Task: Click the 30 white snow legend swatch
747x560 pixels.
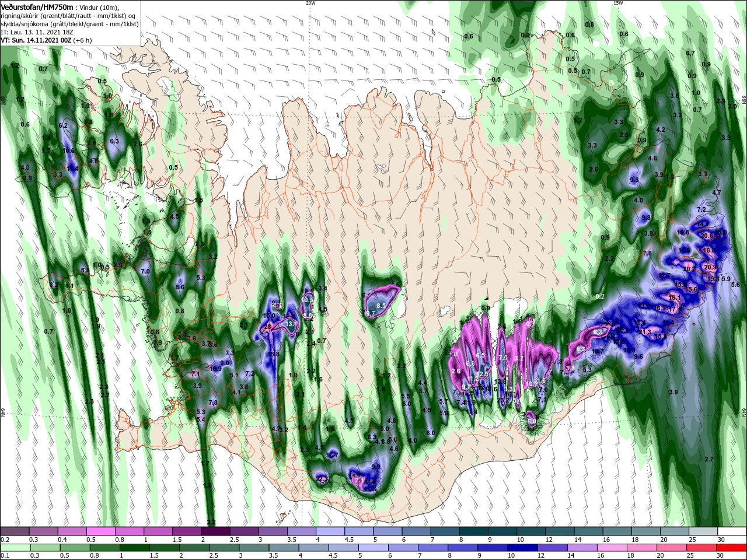Action: [731, 531]
